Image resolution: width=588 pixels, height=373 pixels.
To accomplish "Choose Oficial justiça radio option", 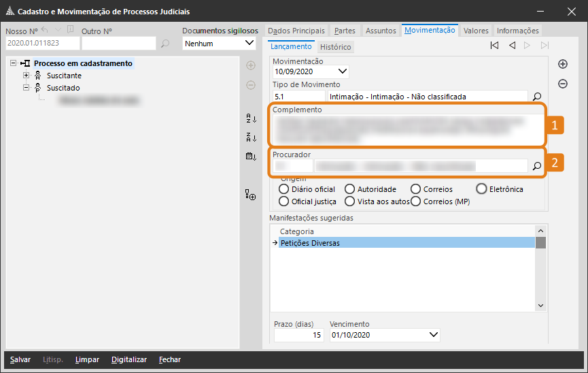I will point(284,201).
